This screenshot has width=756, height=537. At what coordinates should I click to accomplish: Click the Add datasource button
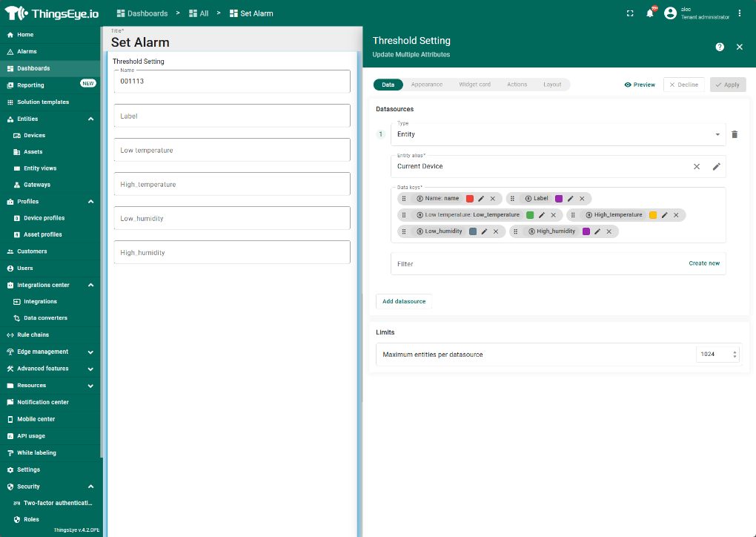[404, 301]
